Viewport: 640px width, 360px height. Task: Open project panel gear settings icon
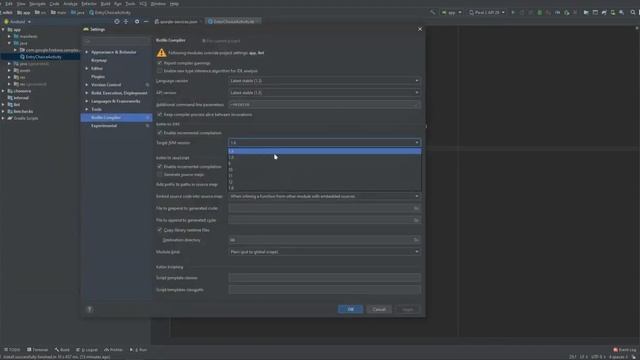(137, 22)
